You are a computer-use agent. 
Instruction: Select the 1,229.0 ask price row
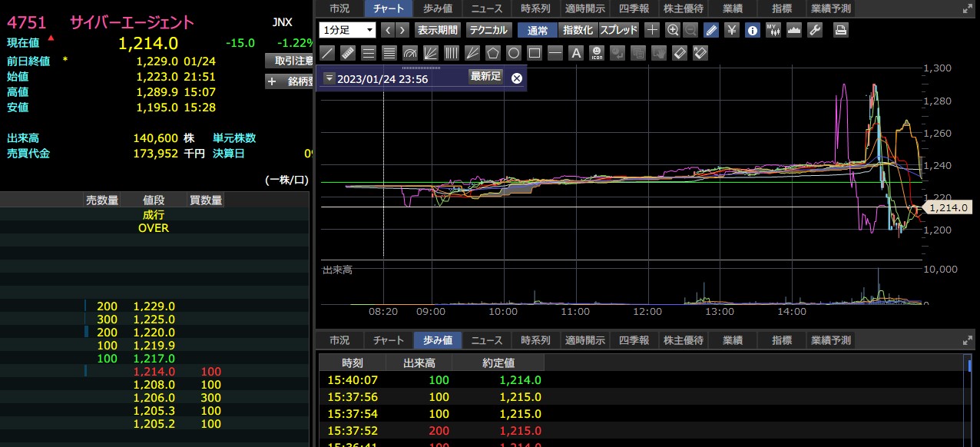(154, 306)
